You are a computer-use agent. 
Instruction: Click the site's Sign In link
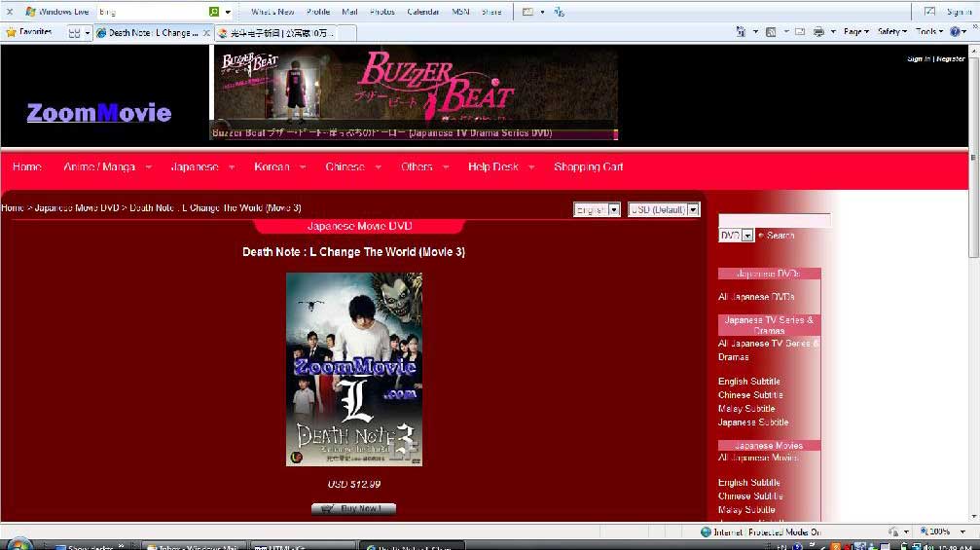coord(918,58)
